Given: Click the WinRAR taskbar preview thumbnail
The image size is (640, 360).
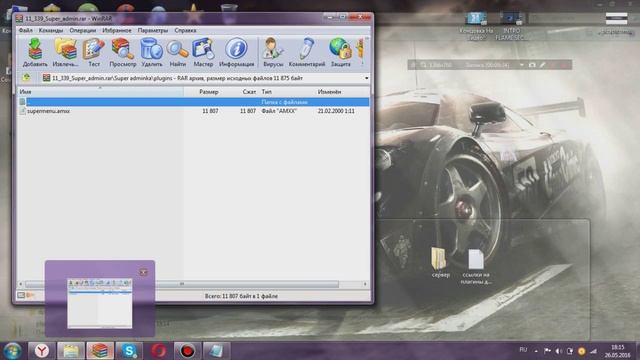Looking at the screenshot, I should 100,303.
